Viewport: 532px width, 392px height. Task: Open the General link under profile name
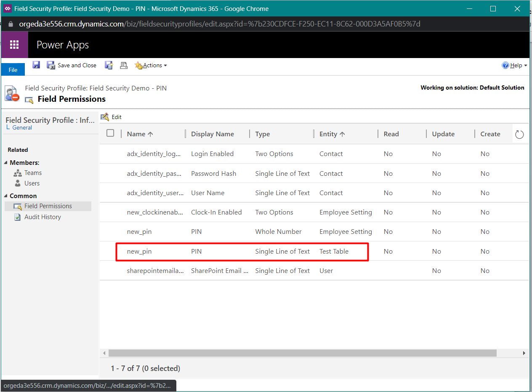(x=22, y=127)
